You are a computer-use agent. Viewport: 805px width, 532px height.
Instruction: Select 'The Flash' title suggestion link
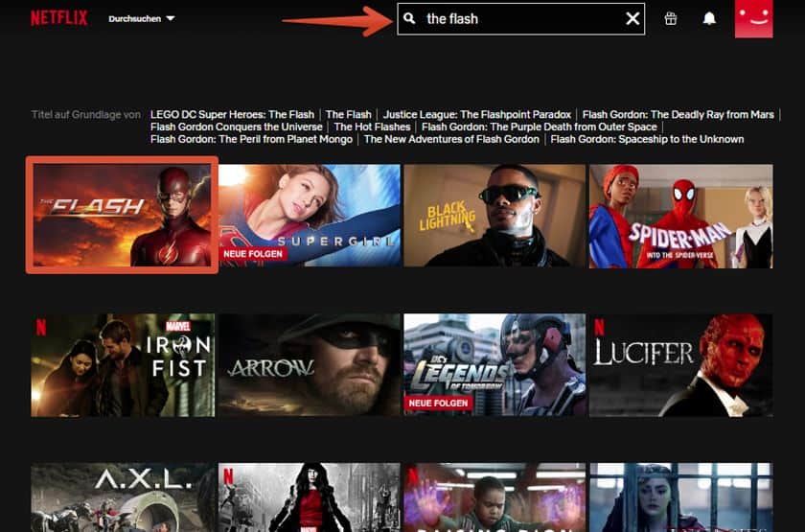[x=348, y=114]
